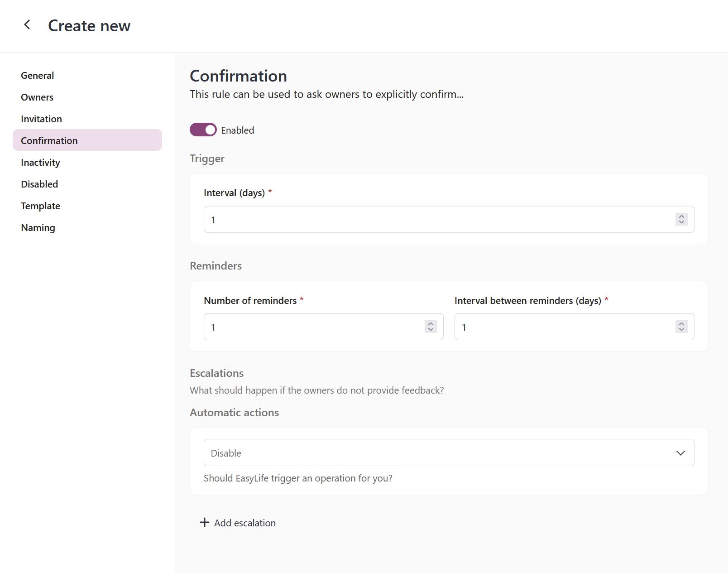Open the General section
728x573 pixels.
(x=37, y=76)
